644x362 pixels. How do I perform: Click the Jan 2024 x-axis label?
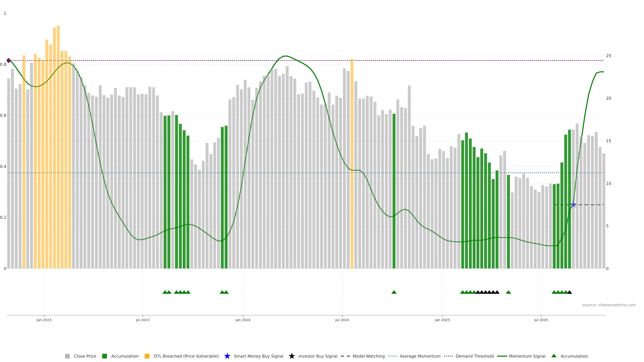(x=243, y=320)
